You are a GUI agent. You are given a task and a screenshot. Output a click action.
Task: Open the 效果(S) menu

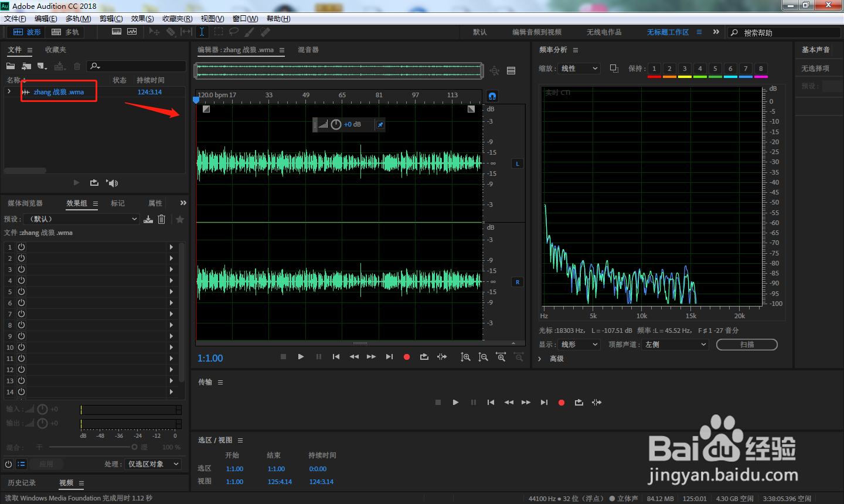coord(142,19)
